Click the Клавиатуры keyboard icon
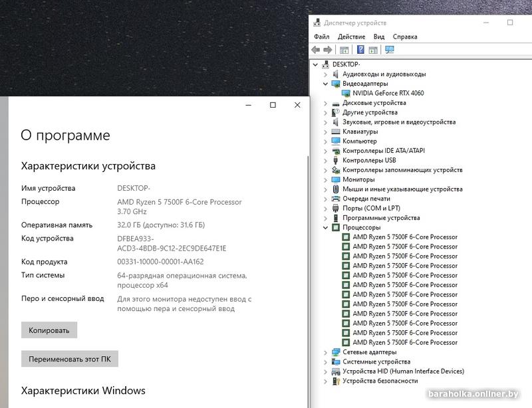 [336, 132]
